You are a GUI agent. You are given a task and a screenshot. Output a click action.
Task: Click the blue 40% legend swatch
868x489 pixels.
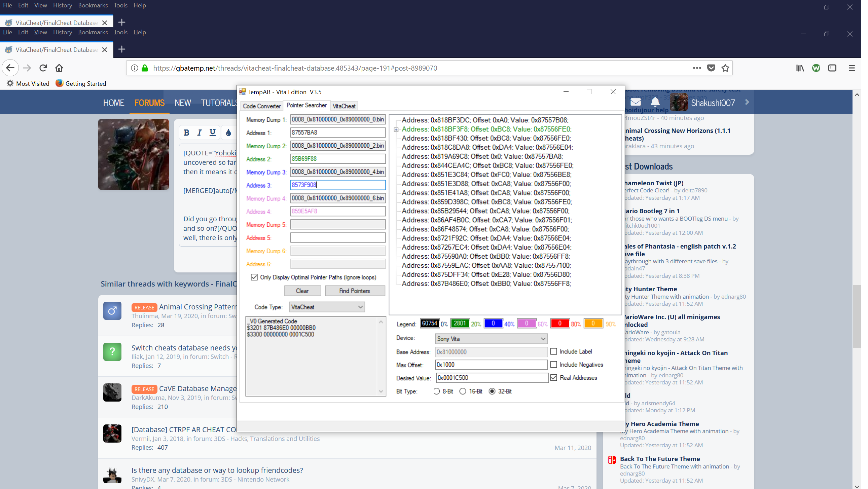point(493,324)
